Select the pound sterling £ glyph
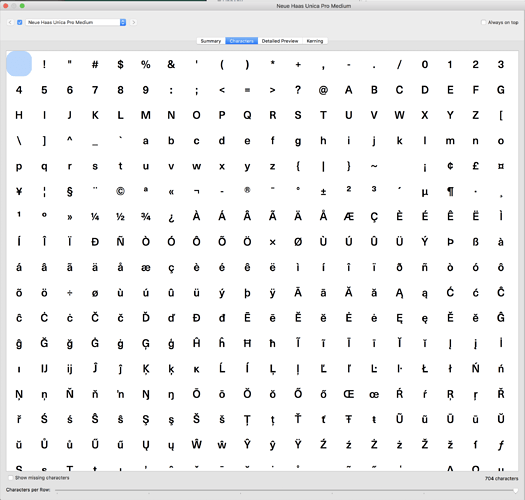The height and width of the screenshot is (500, 525). [x=475, y=166]
